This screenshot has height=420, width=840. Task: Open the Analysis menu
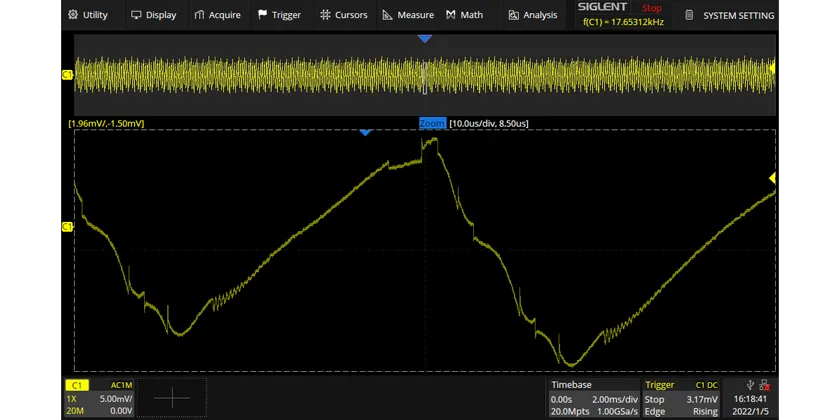(x=533, y=15)
